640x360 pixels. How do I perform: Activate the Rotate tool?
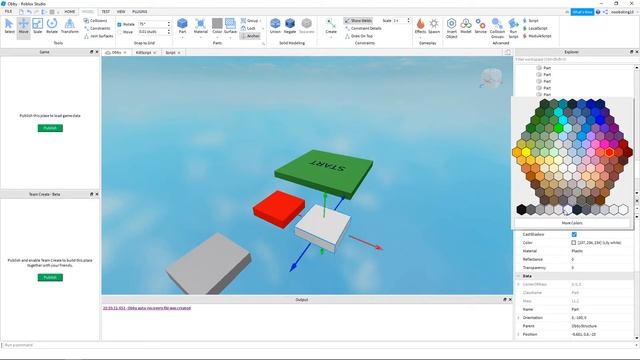52,26
